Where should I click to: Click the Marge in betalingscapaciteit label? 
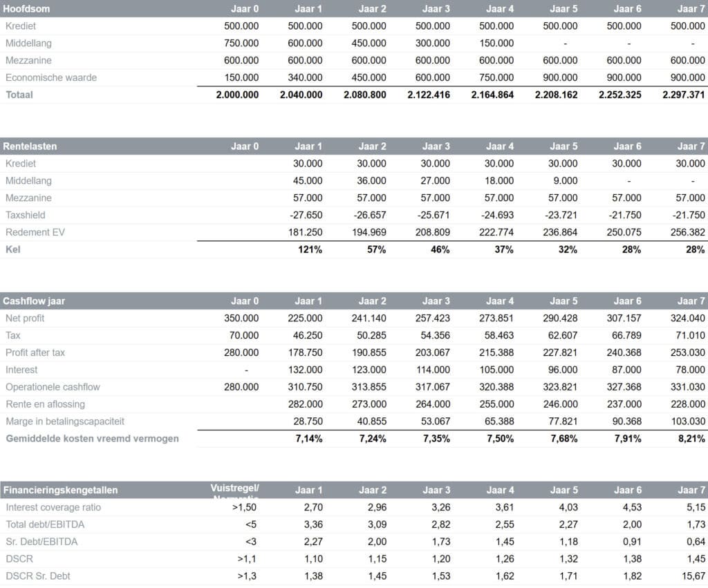pos(65,421)
